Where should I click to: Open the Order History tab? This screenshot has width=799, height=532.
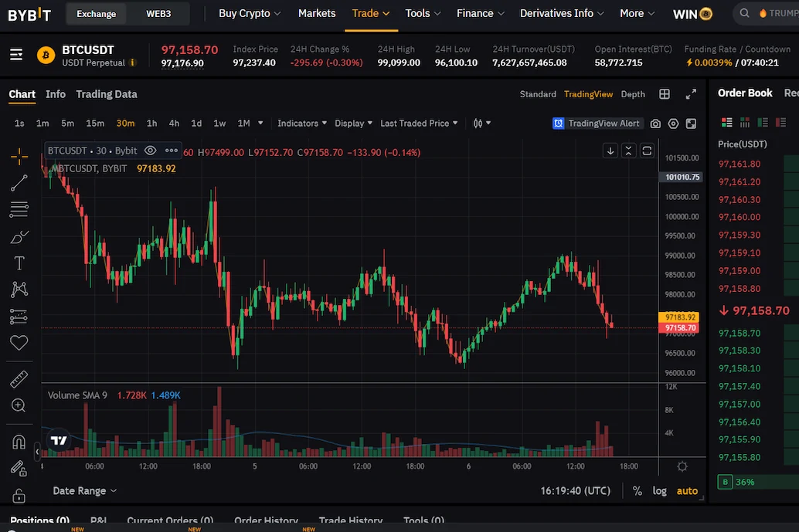click(266, 520)
